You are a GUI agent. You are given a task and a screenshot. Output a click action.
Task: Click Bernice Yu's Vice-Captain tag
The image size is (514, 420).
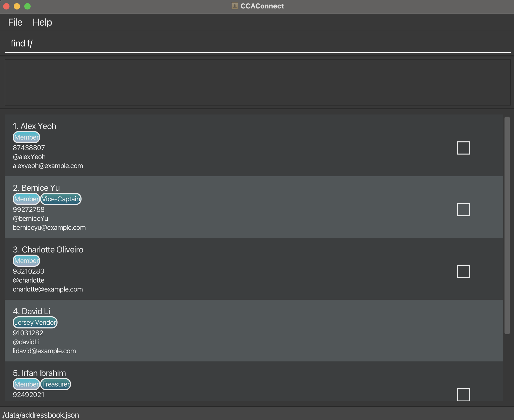pos(61,199)
